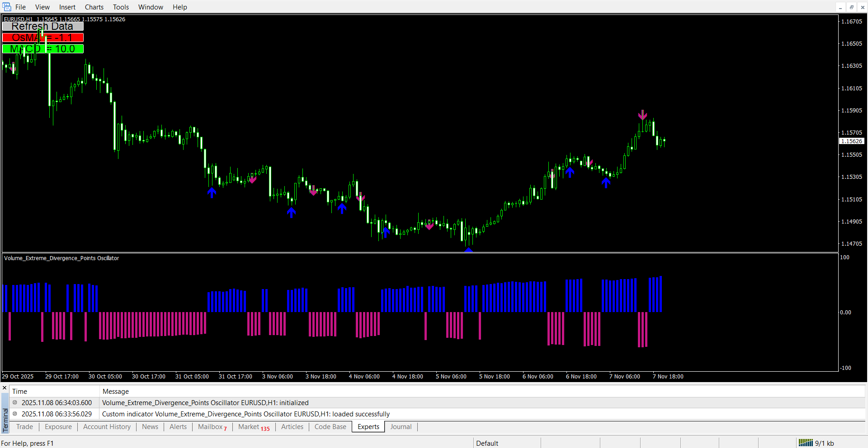Open the Tools menu
Screen dimensions: 868x448
[121, 7]
